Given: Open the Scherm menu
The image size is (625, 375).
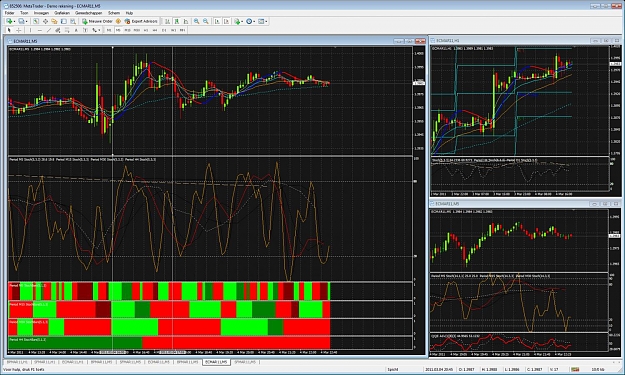Looking at the screenshot, I should pyautogui.click(x=114, y=13).
